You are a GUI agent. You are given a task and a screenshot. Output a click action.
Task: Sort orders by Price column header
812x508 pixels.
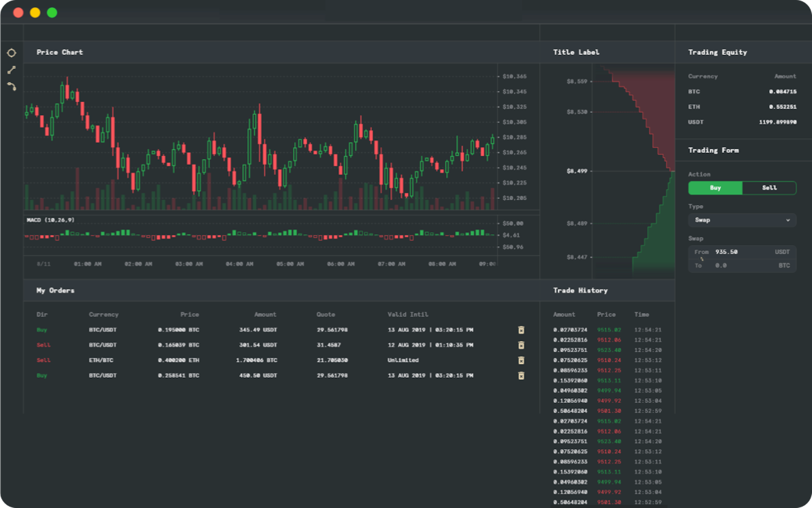(189, 314)
